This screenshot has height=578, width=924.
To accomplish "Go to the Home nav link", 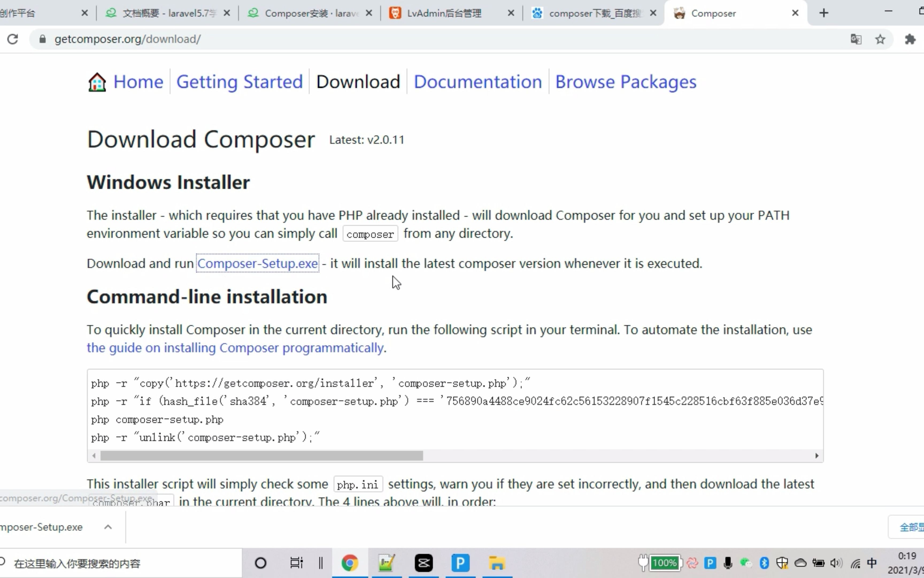I will point(138,82).
